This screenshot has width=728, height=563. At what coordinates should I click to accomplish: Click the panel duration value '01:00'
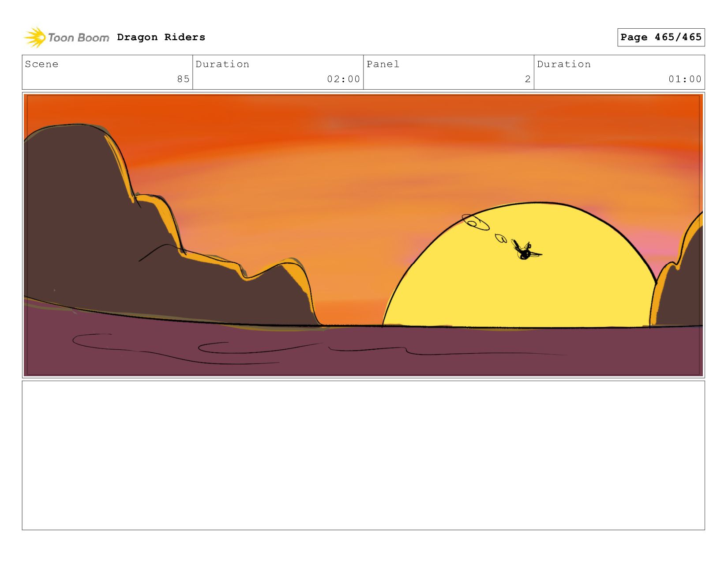click(685, 79)
